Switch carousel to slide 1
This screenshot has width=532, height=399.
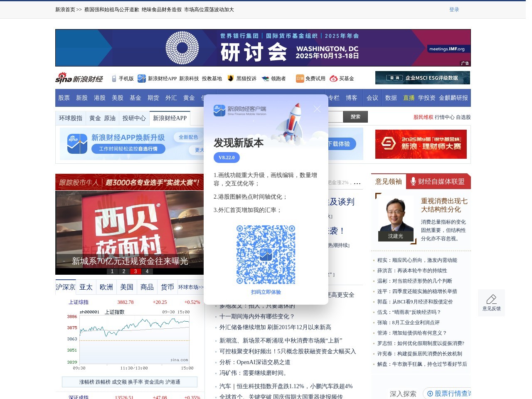[112, 271]
